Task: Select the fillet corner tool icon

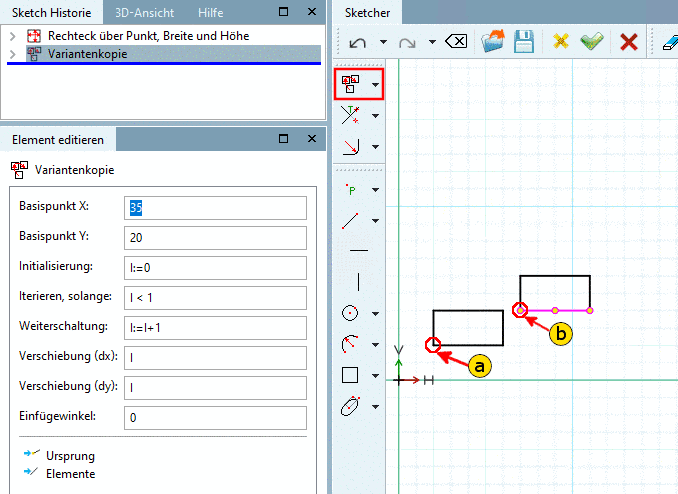Action: click(350, 147)
